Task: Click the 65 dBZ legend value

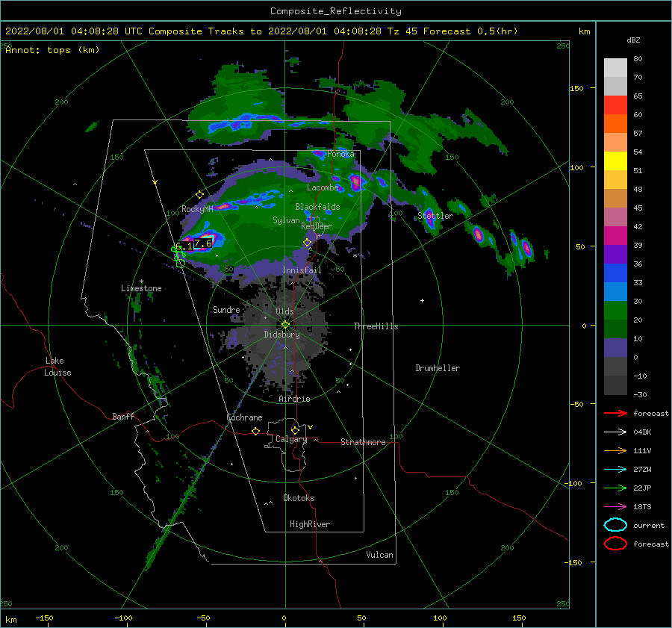Action: point(638,96)
